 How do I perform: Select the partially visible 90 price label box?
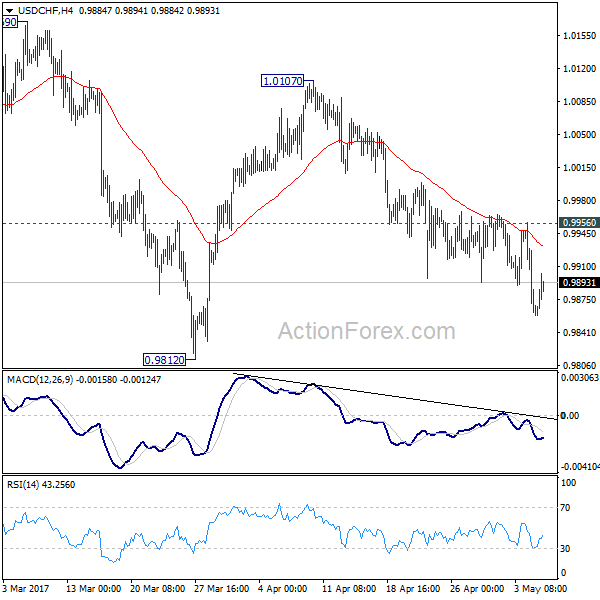click(x=10, y=22)
